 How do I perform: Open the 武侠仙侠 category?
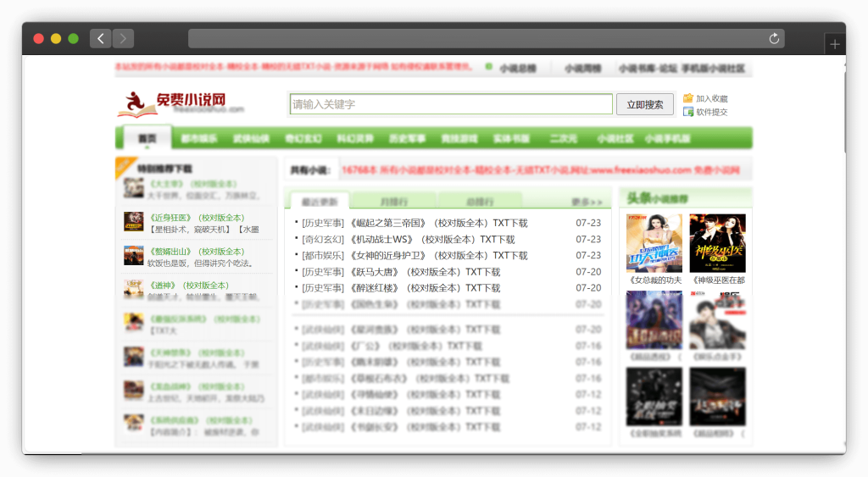click(251, 138)
